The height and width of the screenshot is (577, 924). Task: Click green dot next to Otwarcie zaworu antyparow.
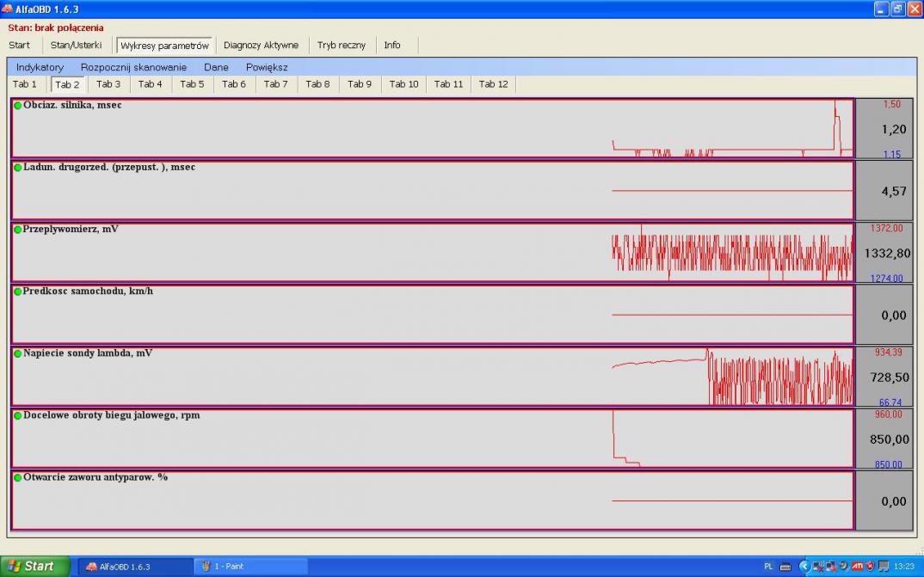point(17,477)
